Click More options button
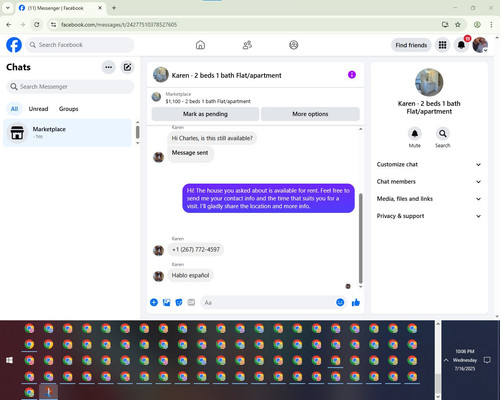The image size is (500, 400). tap(310, 114)
